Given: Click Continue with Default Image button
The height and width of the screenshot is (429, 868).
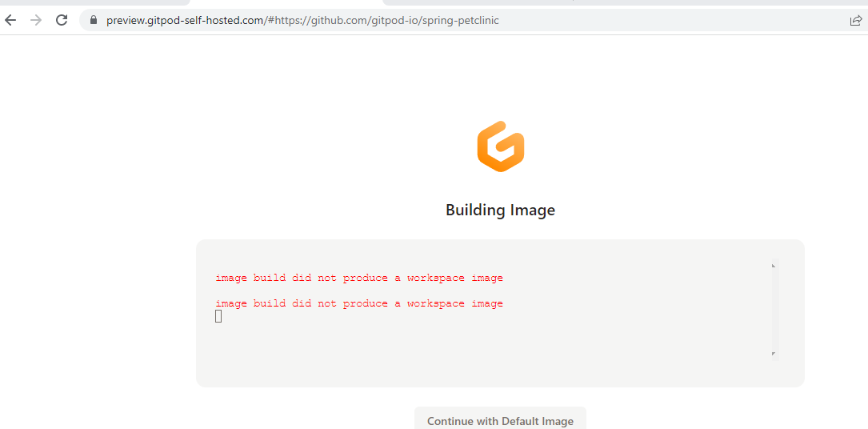Looking at the screenshot, I should pos(500,421).
